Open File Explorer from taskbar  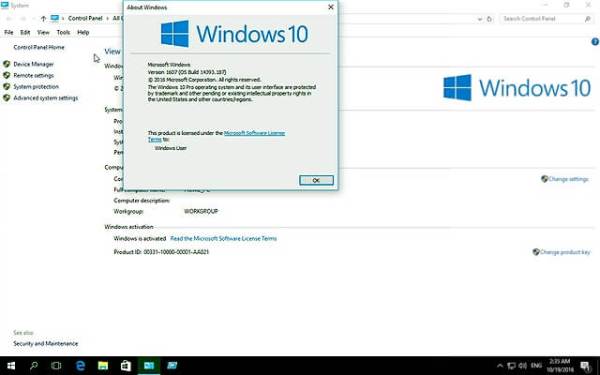103,366
